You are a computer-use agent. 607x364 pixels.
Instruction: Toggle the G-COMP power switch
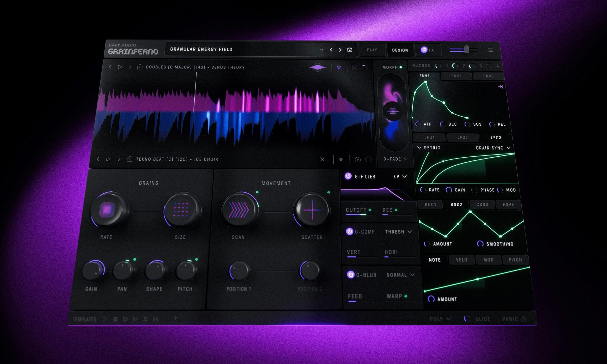[x=349, y=231]
